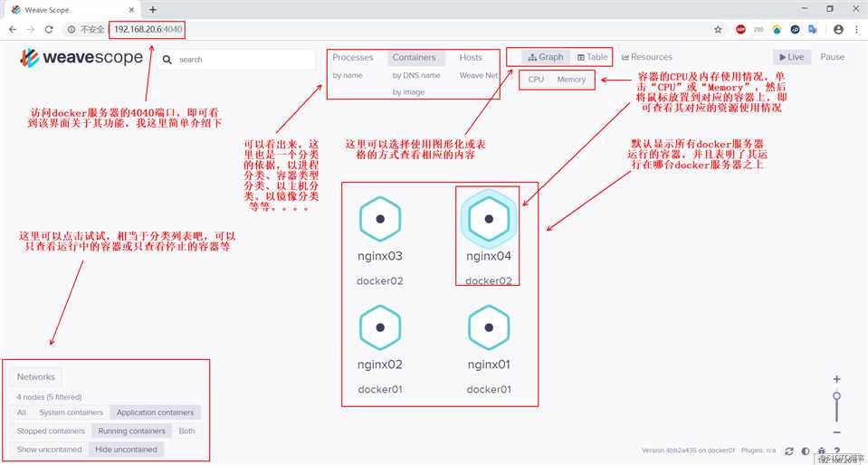Switch to Graph layout mode
This screenshot has width=868, height=465.
[x=546, y=57]
